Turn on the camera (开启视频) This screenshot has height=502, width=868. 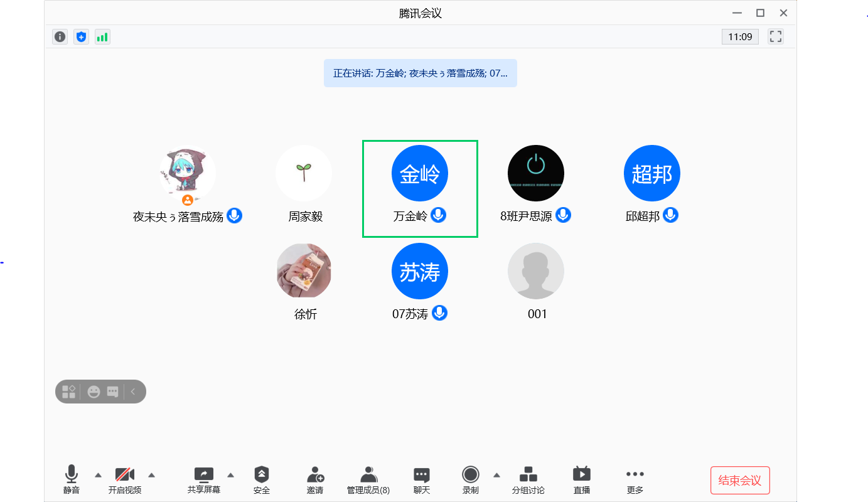click(x=125, y=480)
